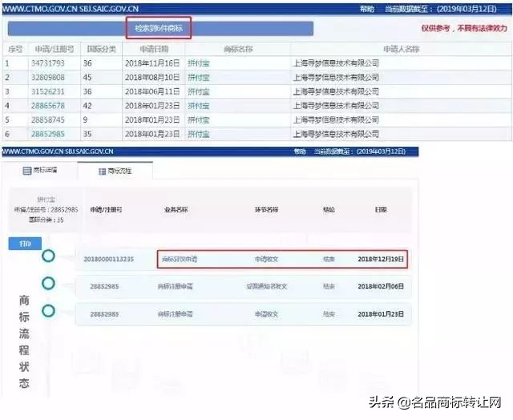Click the timeline circle beside the 2018年02月06日 row
513x420 pixels.
tap(48, 283)
